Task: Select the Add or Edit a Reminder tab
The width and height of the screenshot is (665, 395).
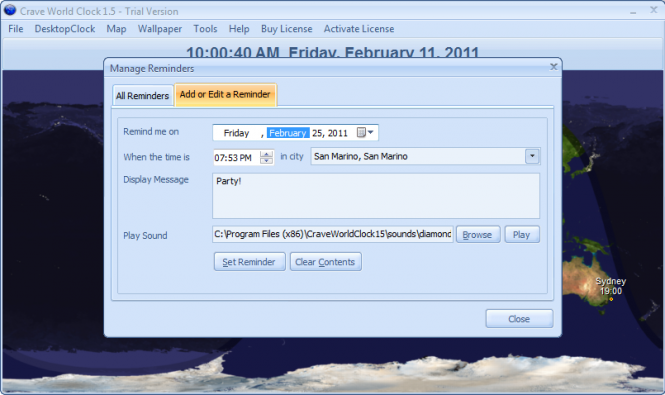Action: pyautogui.click(x=225, y=94)
